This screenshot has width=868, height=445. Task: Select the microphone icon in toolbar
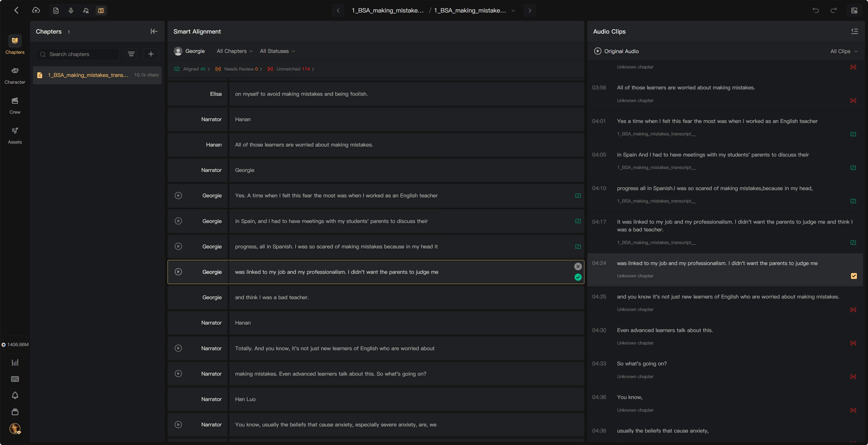pyautogui.click(x=71, y=10)
